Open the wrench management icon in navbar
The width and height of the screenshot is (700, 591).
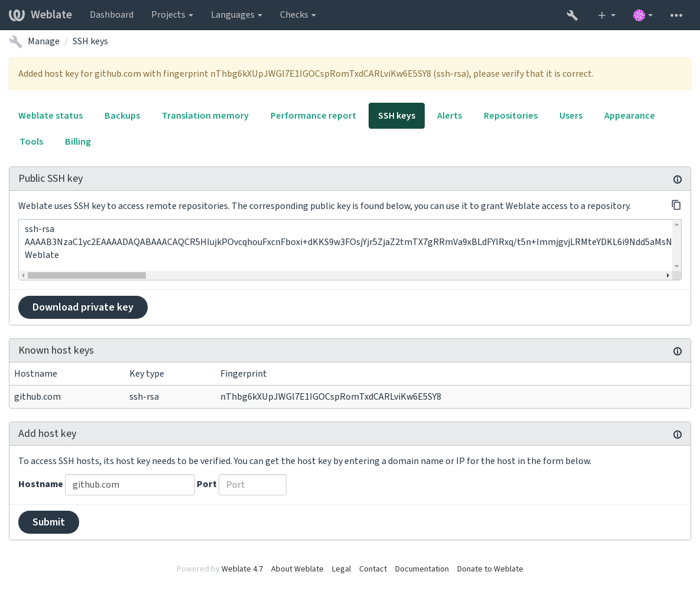pos(572,15)
